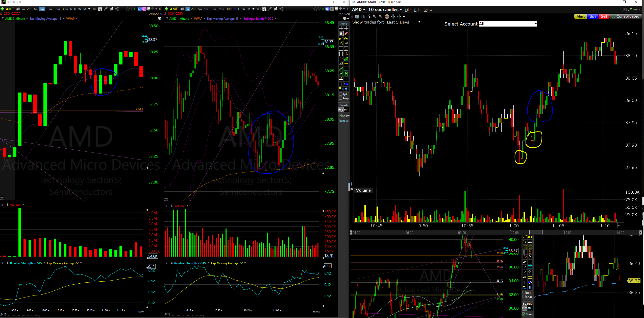Choose the white vertical line tool in the left palette
644x318 pixels.
coord(341,84)
